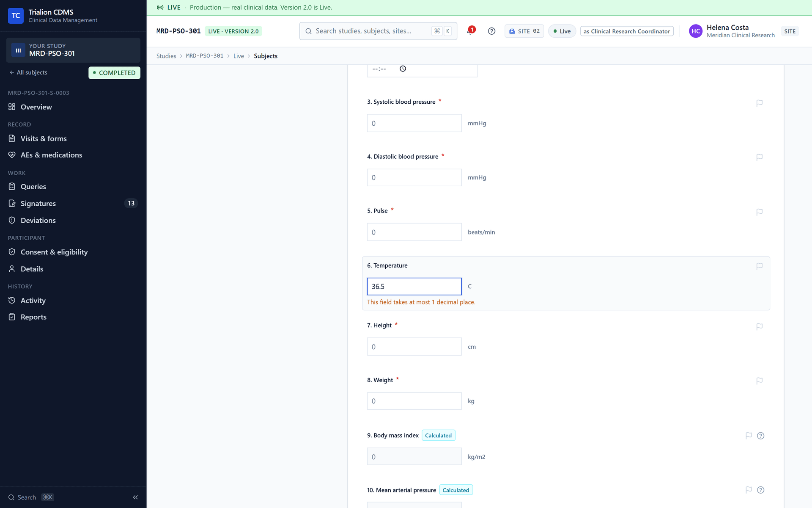Flag the Systolic blood pressure field
The width and height of the screenshot is (812, 508).
pos(759,103)
